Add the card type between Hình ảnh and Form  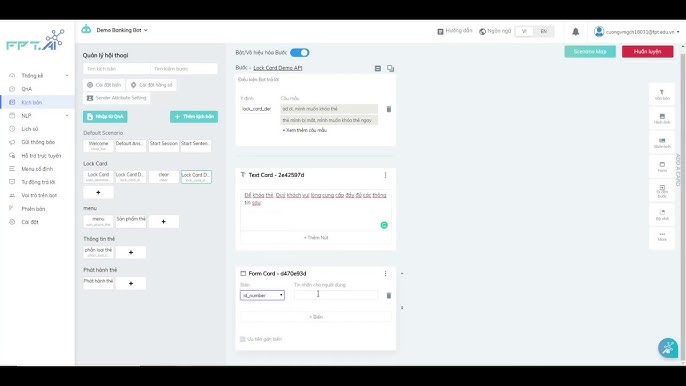[x=662, y=143]
